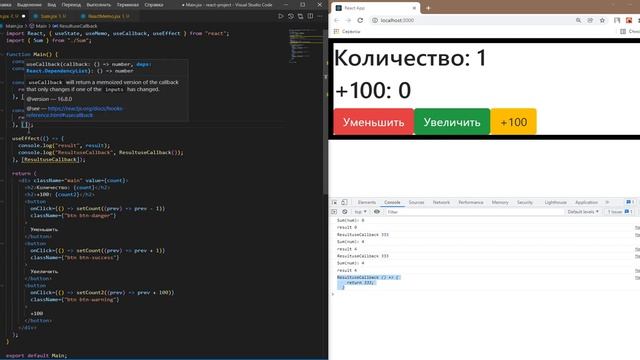
Task: Switch to the Sources DevTools tab
Action: point(416,202)
